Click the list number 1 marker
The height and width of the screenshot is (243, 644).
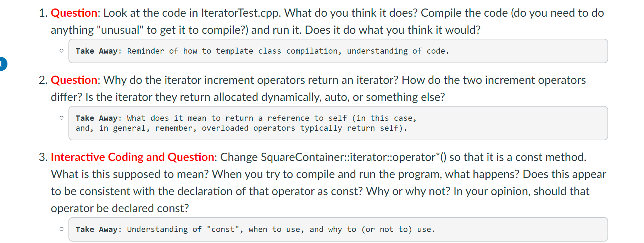(x=43, y=13)
